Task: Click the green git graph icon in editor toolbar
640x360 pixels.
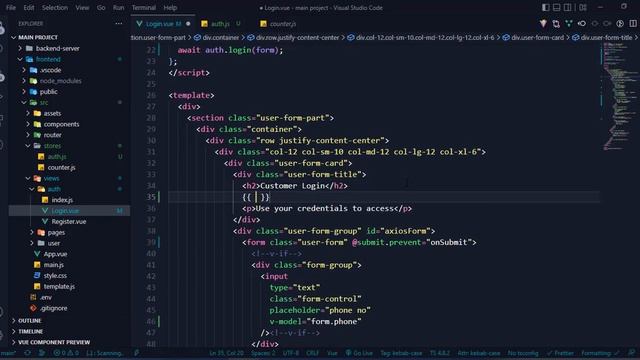Action: 569,24
